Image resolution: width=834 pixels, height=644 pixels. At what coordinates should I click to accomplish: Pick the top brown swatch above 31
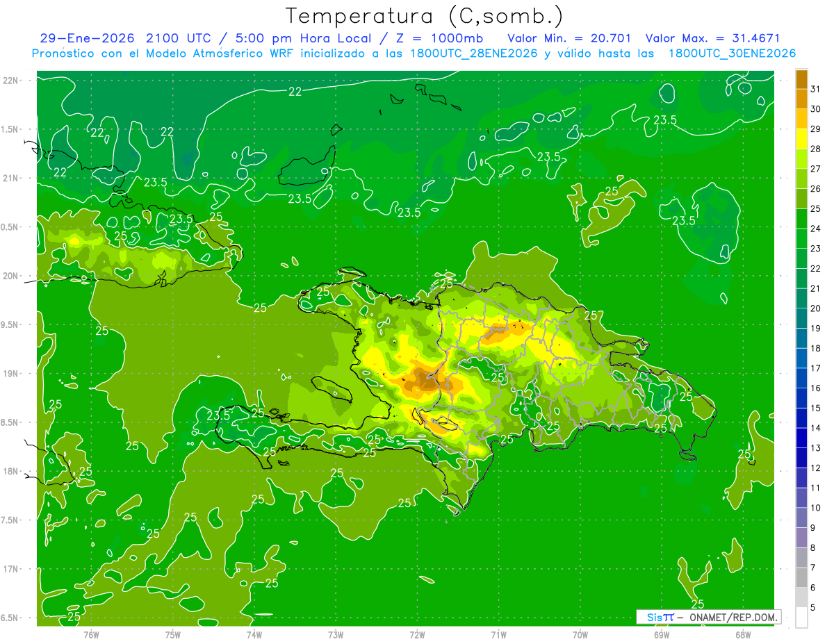click(801, 79)
